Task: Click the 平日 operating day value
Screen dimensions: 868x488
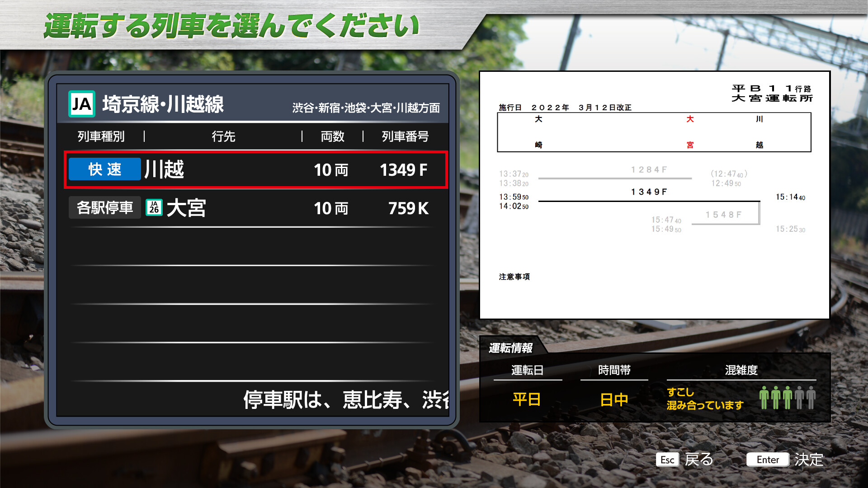Action: [527, 399]
